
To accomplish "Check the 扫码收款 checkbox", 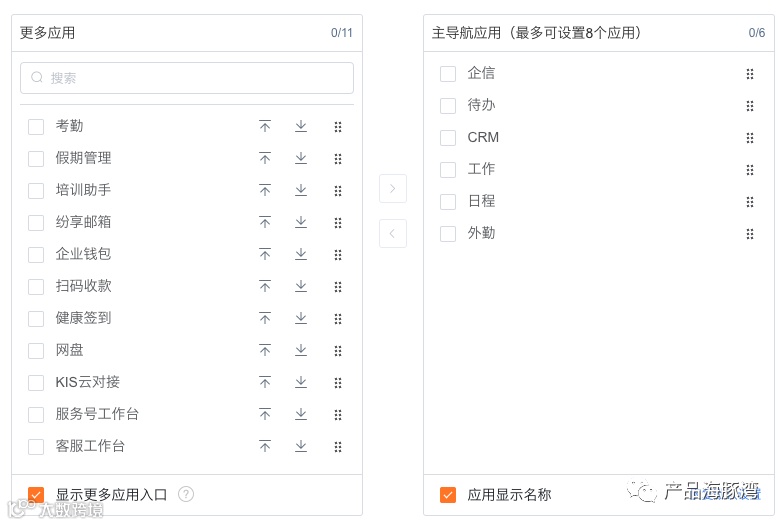I will click(36, 287).
